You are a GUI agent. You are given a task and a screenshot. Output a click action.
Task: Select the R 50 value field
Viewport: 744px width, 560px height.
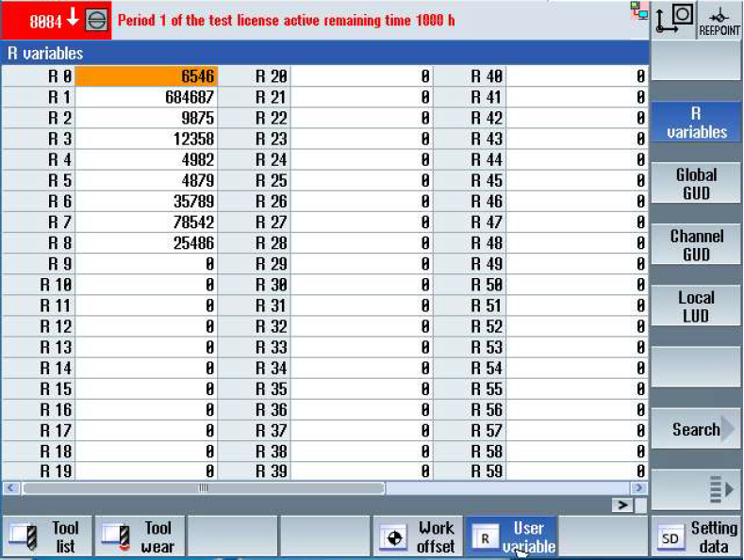point(577,285)
